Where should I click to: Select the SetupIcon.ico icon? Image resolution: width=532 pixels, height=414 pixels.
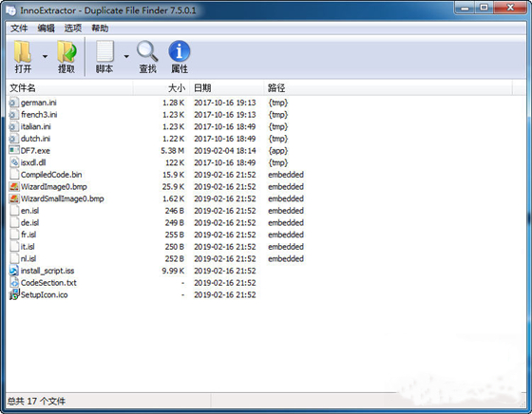(x=13, y=294)
